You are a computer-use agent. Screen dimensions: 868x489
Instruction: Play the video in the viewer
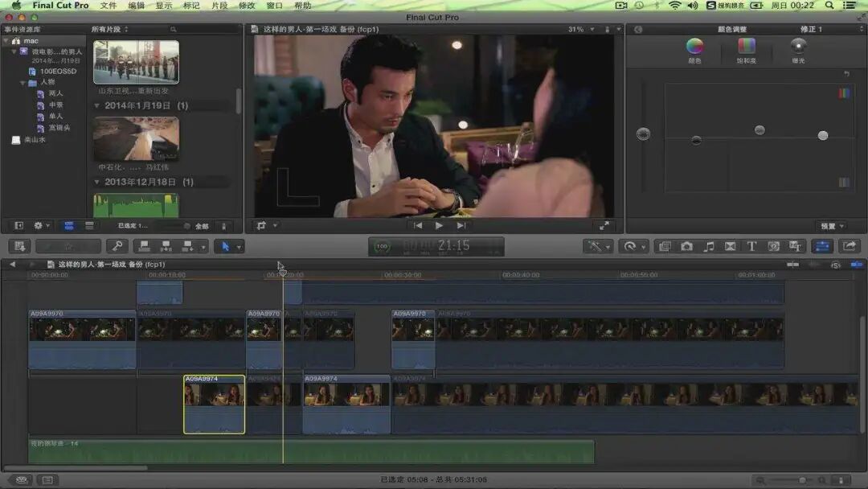click(x=439, y=225)
